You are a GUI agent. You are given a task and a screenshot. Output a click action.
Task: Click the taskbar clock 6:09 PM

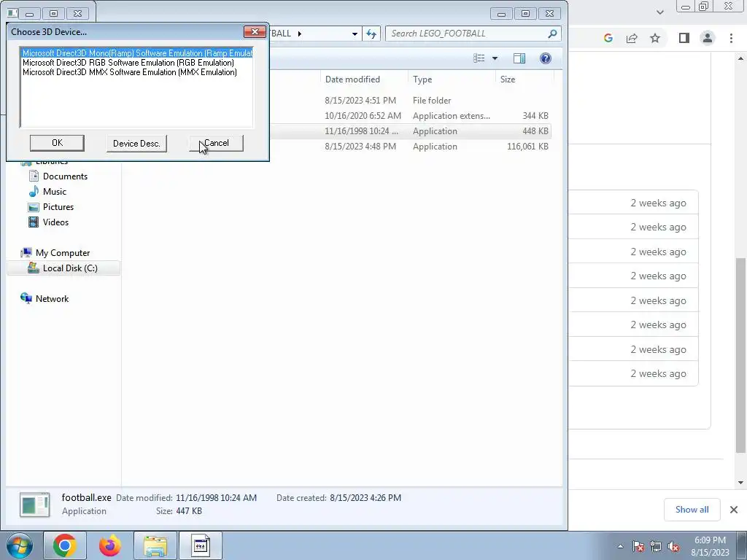click(x=710, y=546)
